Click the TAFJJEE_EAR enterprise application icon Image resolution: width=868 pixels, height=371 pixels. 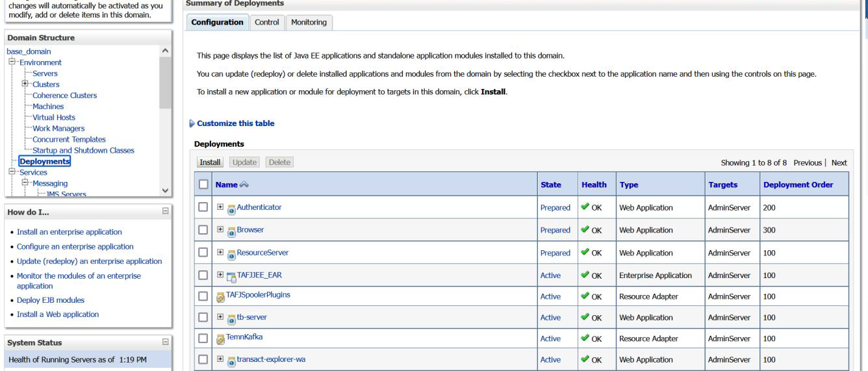tap(231, 275)
